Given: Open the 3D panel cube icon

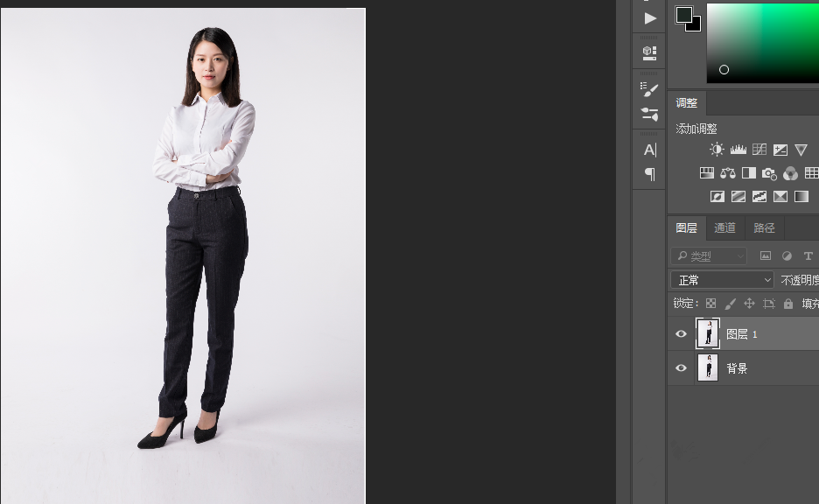Looking at the screenshot, I should (649, 52).
